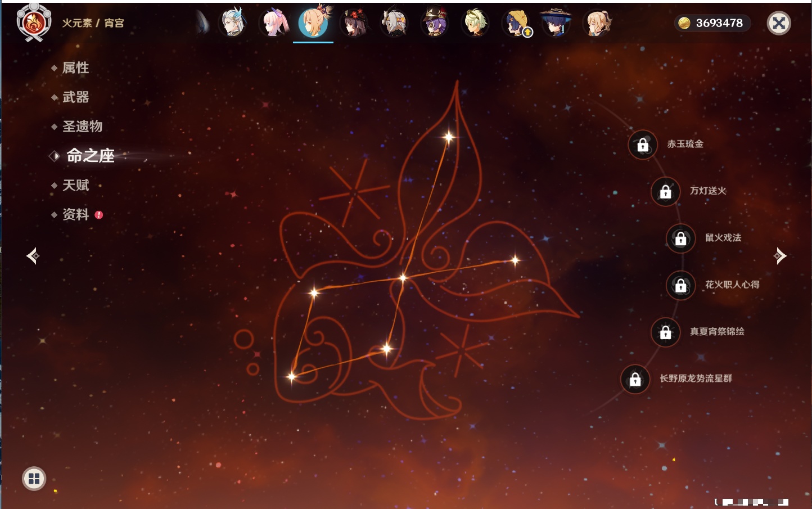Select the white-haired character with blue feather
Screen dimensions: 812x509
pyautogui.click(x=233, y=23)
